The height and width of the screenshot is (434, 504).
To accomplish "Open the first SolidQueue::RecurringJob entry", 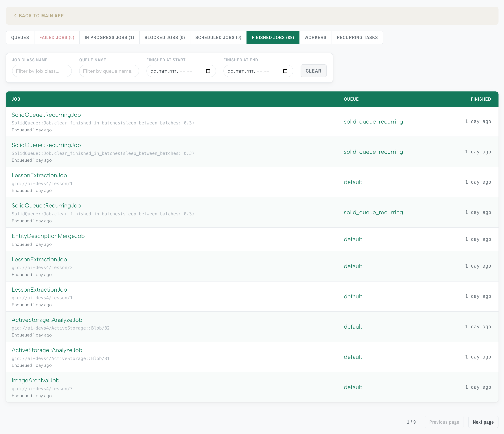I will click(46, 115).
